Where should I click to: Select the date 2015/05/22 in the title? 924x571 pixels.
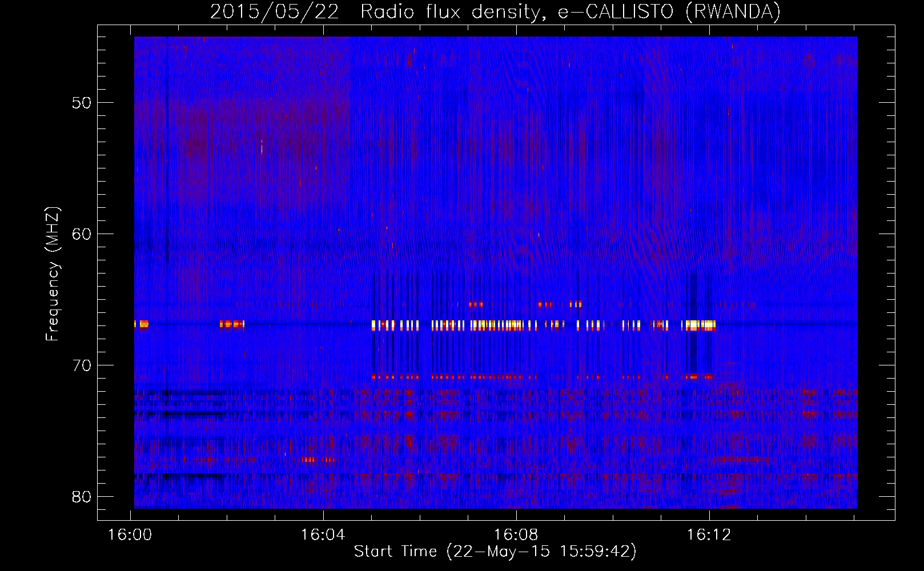click(275, 11)
